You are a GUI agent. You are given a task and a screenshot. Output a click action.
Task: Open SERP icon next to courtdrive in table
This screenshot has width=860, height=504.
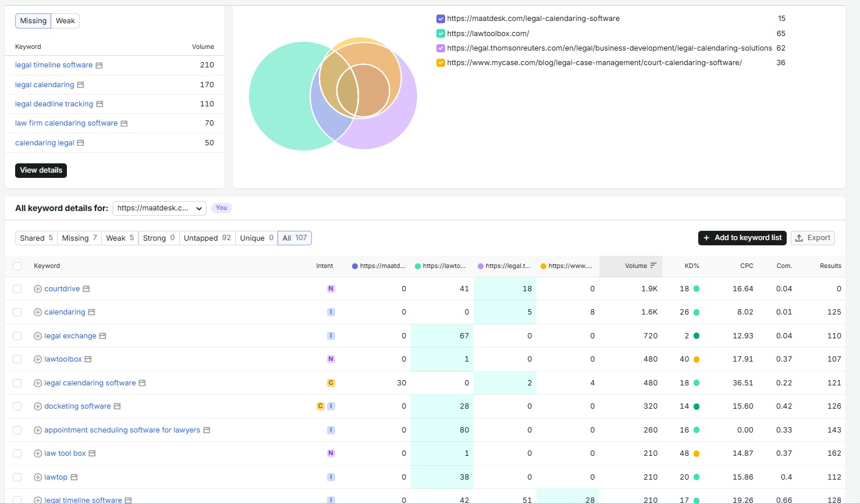86,289
